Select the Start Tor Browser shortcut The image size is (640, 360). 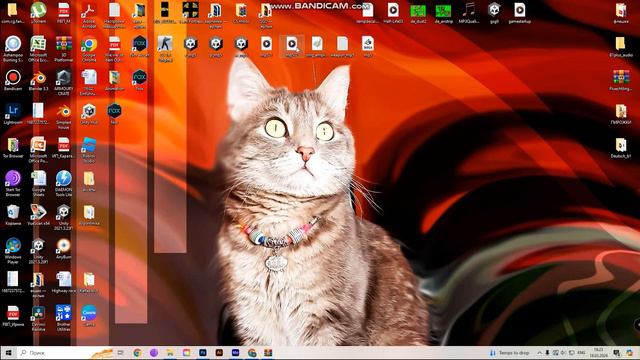(13, 183)
